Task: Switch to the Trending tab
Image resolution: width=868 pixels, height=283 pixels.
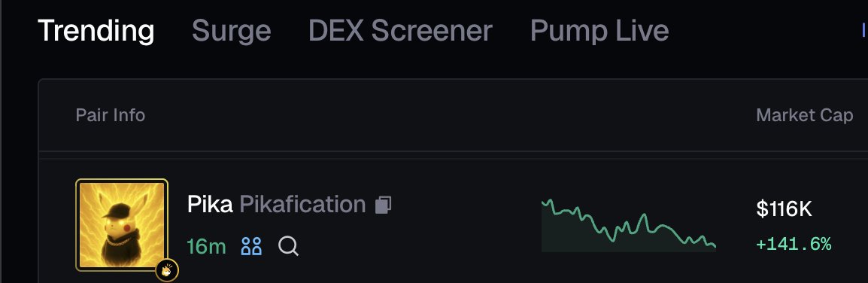Action: (x=96, y=30)
